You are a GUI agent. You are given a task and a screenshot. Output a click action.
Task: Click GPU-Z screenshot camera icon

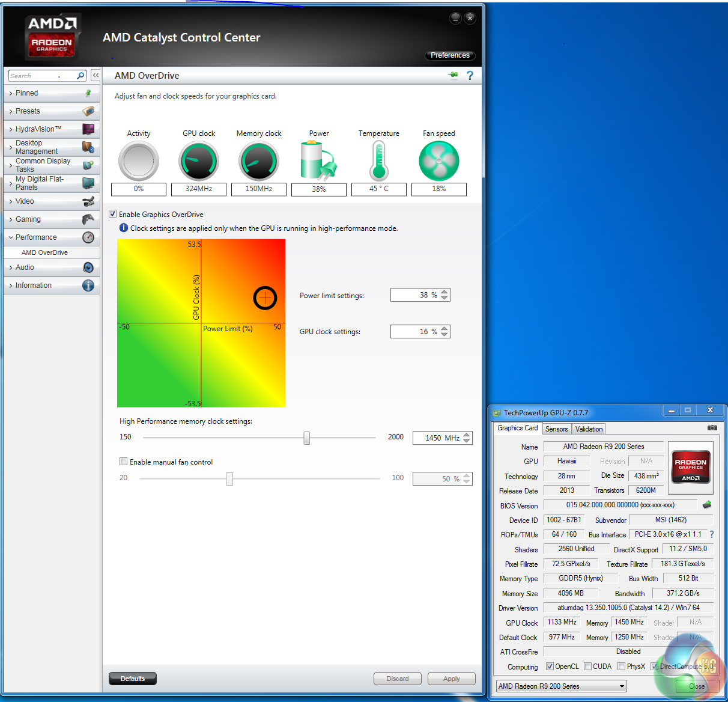coord(712,428)
